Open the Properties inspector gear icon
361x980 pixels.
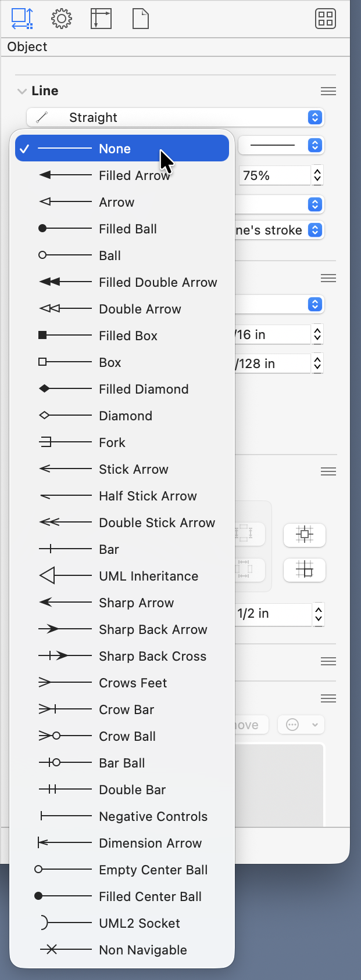pyautogui.click(x=60, y=19)
